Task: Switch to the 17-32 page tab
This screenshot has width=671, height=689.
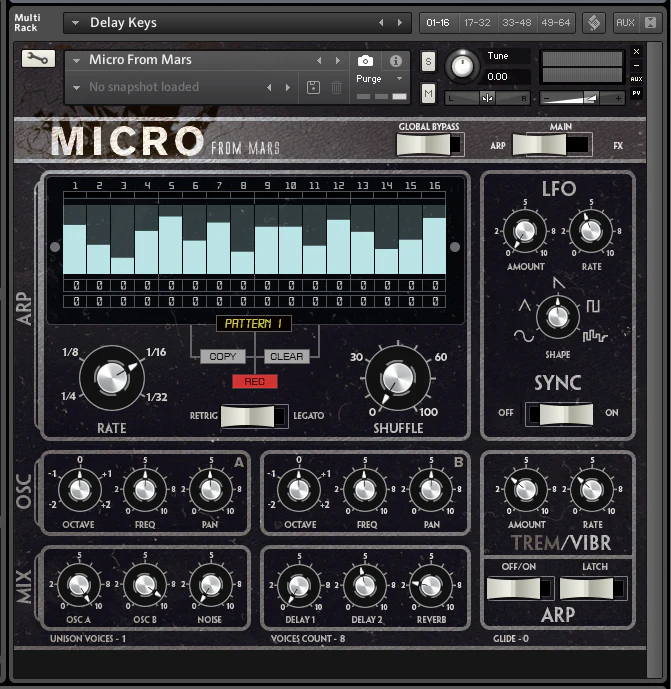Action: 477,22
